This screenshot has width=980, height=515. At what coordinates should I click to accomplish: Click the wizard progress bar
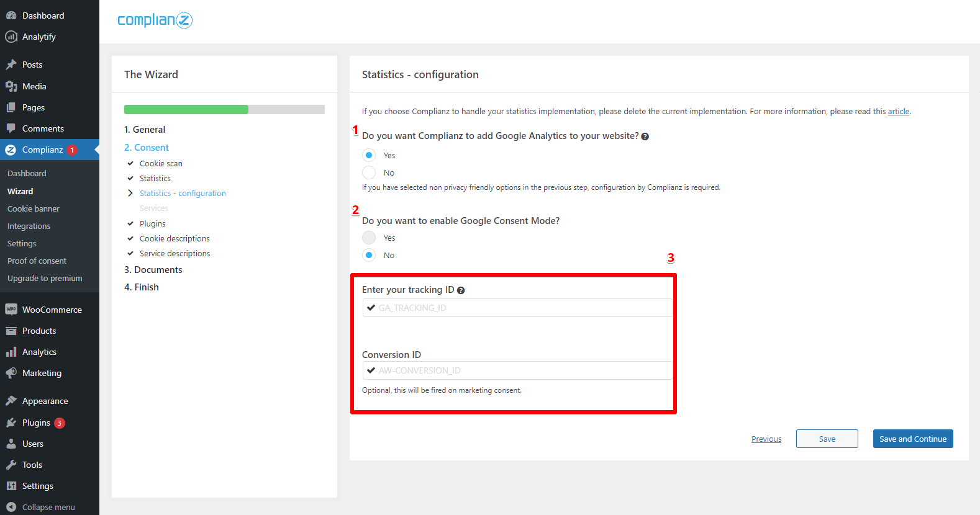(x=224, y=110)
